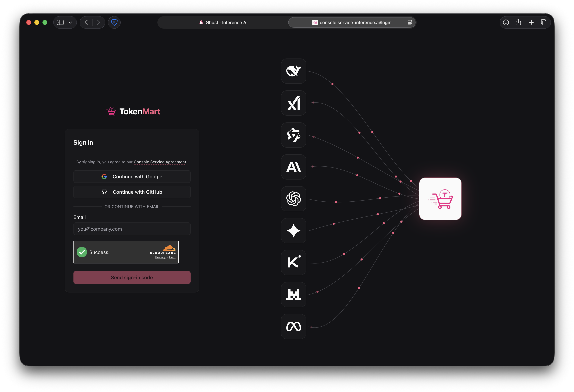Open the Share menu in toolbar
Viewport: 574px width, 392px height.
click(x=518, y=22)
